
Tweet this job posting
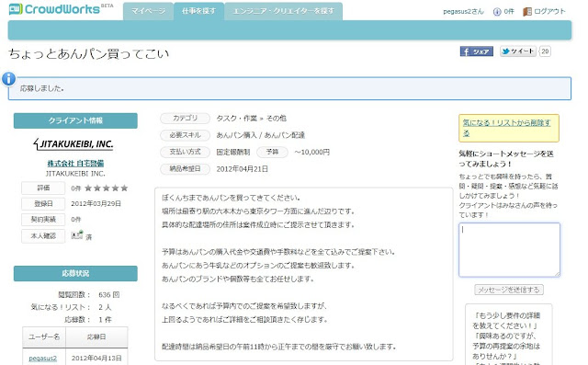518,51
